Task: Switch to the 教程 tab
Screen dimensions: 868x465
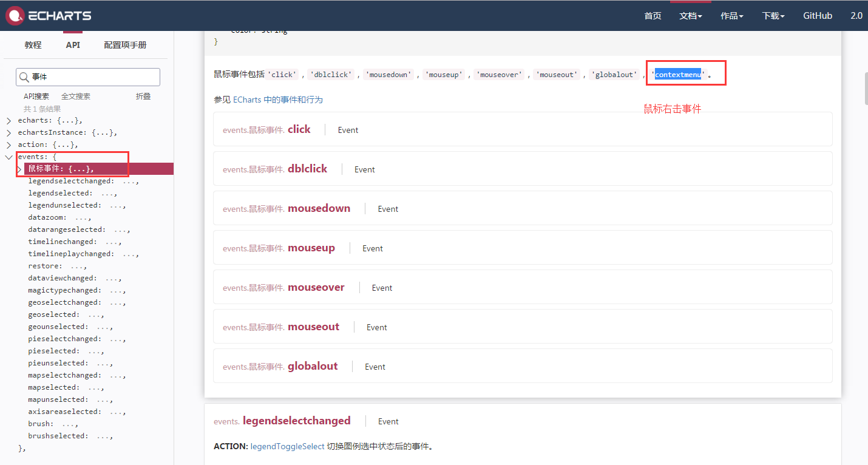Action: [x=33, y=44]
